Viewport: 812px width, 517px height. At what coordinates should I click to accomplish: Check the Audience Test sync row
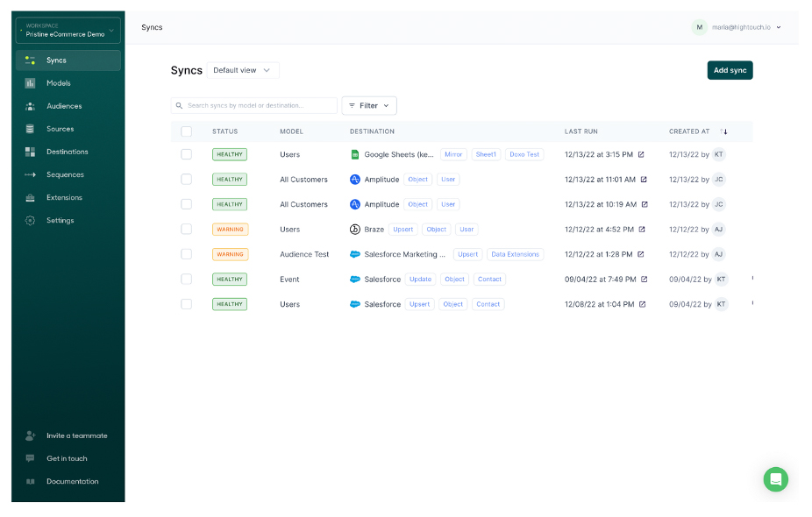coord(187,254)
